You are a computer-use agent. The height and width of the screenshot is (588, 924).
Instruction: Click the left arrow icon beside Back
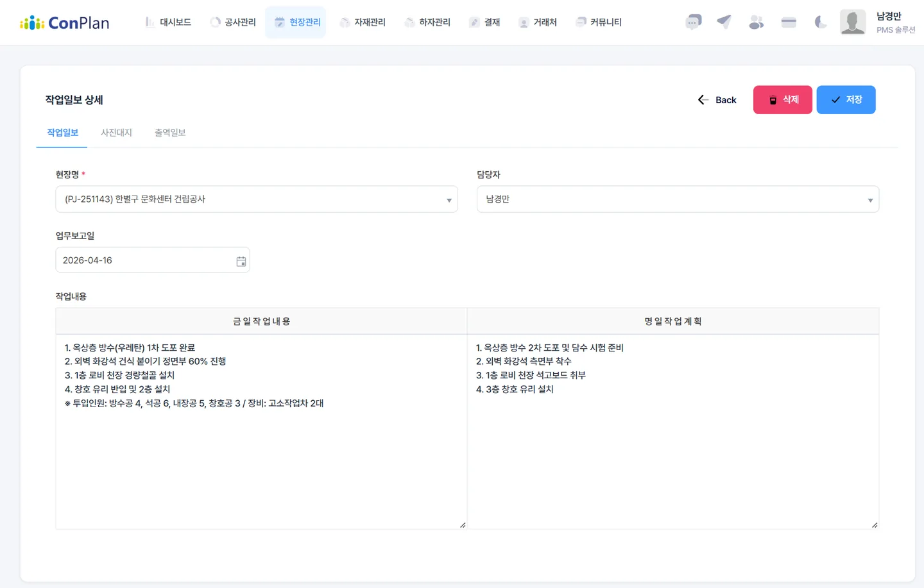click(x=703, y=100)
